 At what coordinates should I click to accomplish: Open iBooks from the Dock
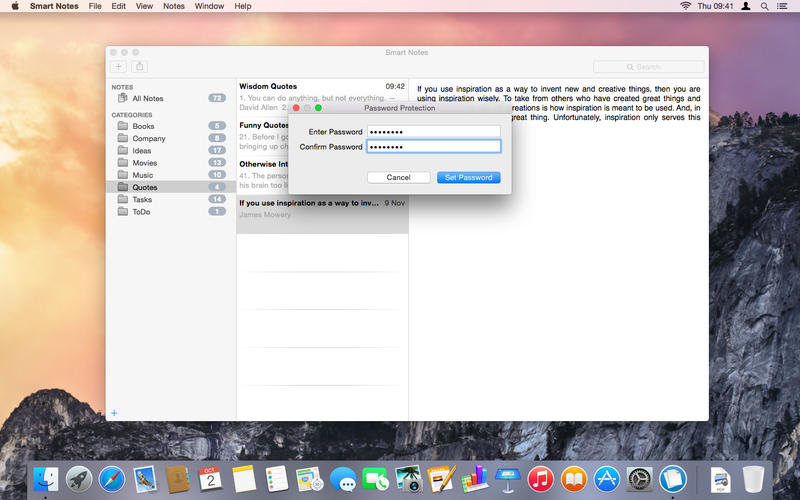coord(573,480)
